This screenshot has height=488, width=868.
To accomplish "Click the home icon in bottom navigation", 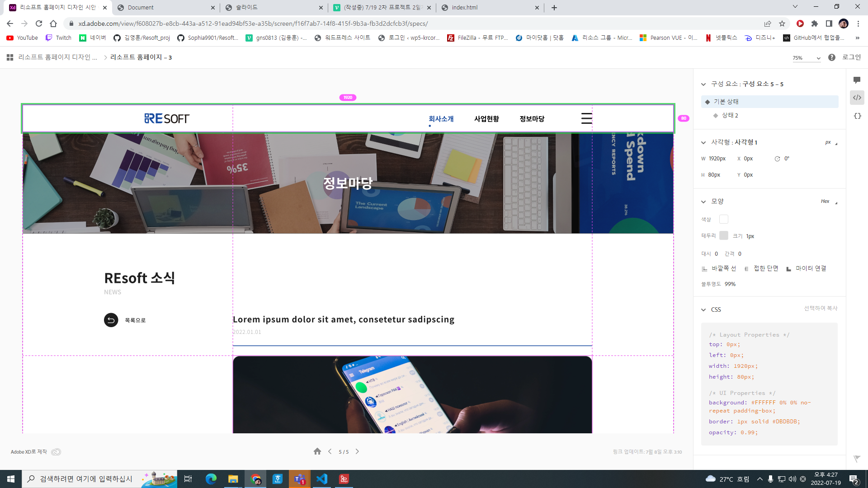I will pos(317,451).
